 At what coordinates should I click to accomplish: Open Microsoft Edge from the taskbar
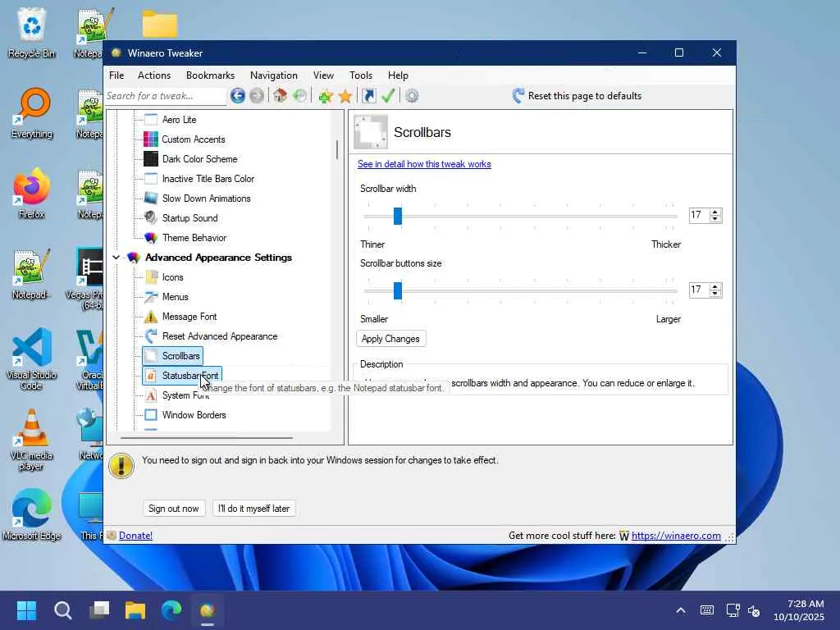coord(171,610)
